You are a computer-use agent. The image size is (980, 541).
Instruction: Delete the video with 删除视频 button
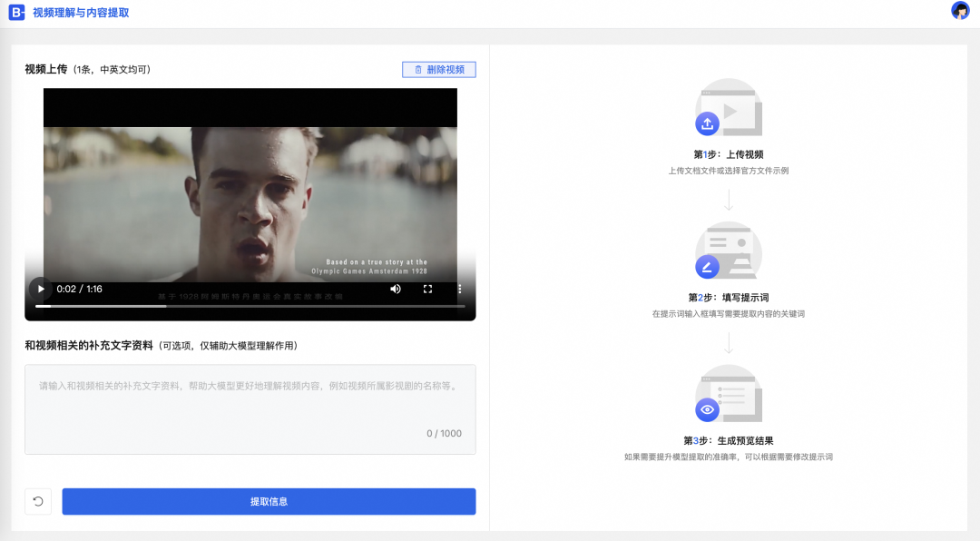click(439, 69)
